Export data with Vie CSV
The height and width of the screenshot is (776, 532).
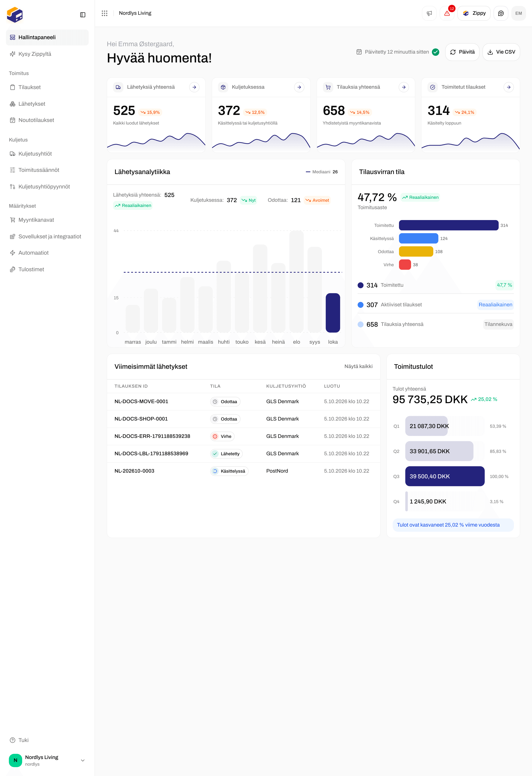[501, 52]
